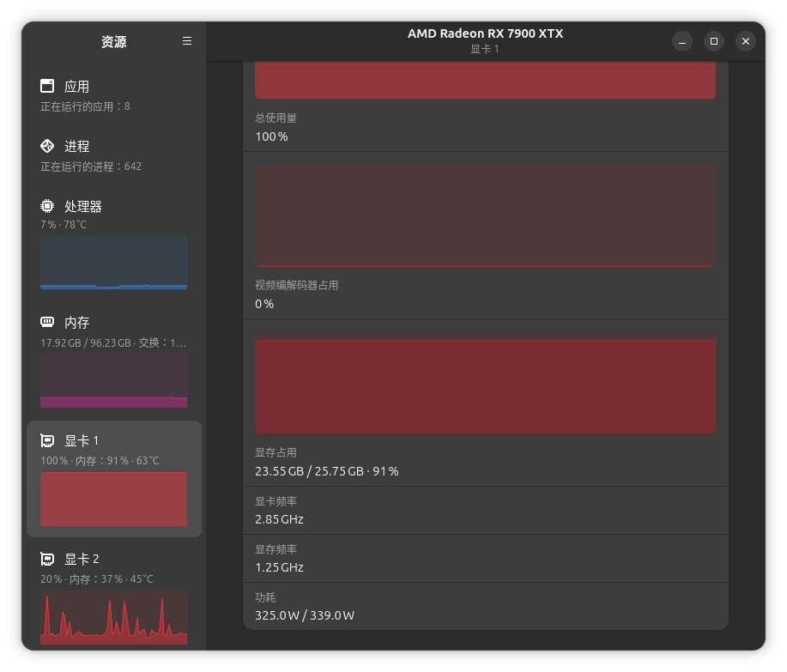This screenshot has width=787, height=672.
Task: Click the 进程 diamond icon
Action: click(47, 146)
